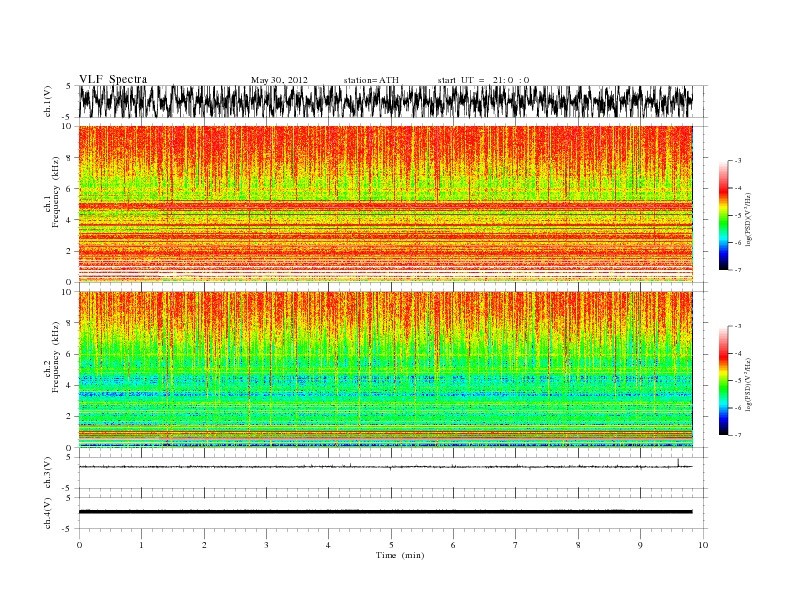Click the "6" kHz tick on ch.1 frequency axis
This screenshot has width=792, height=612.
click(x=70, y=189)
